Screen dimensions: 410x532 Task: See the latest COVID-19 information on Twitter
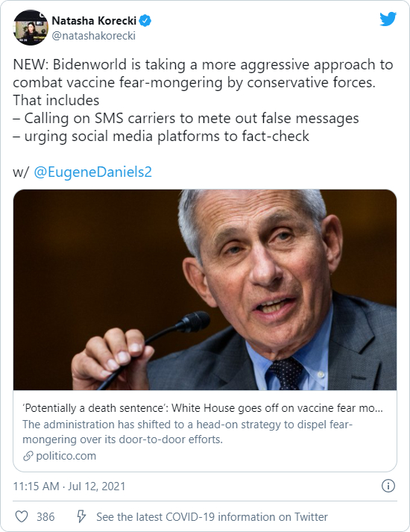212,517
